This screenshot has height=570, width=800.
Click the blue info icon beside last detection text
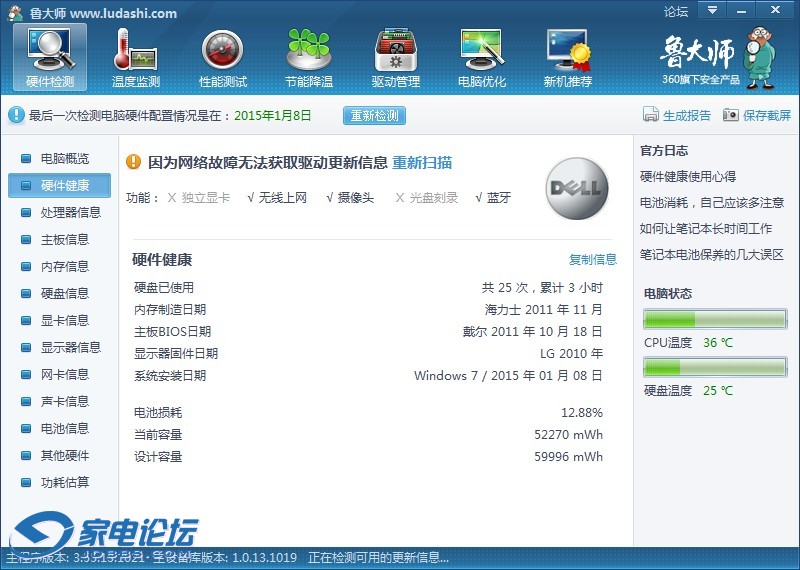(16, 115)
